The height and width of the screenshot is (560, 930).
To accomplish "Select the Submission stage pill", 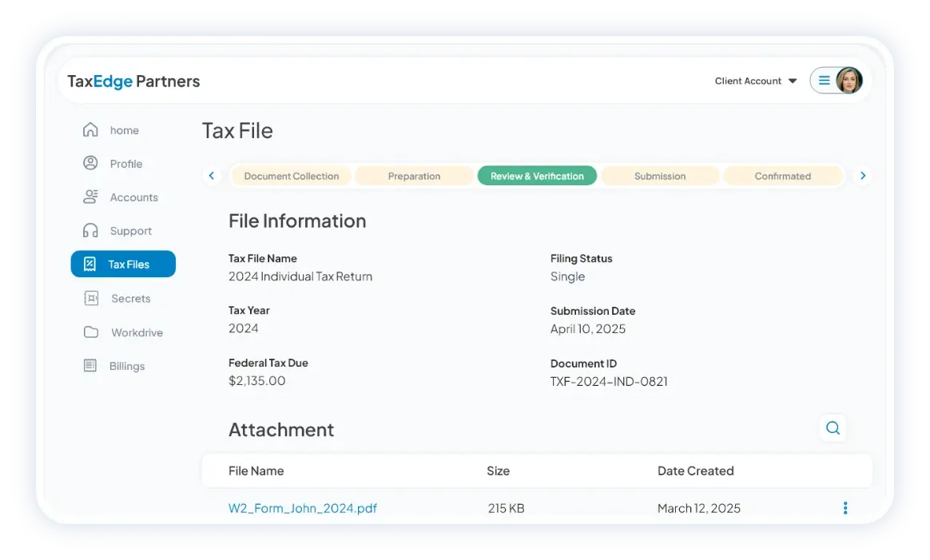I will tap(660, 175).
